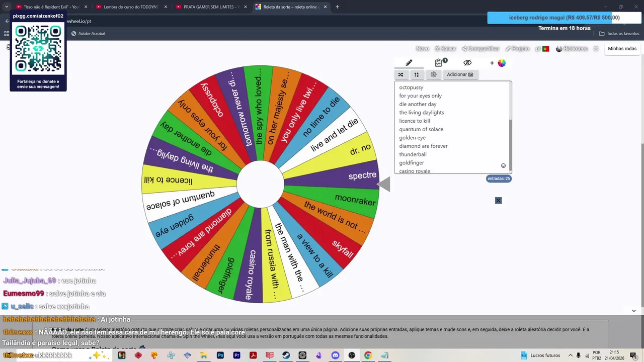
Task: Open a new browser tab
Action: click(x=337, y=7)
